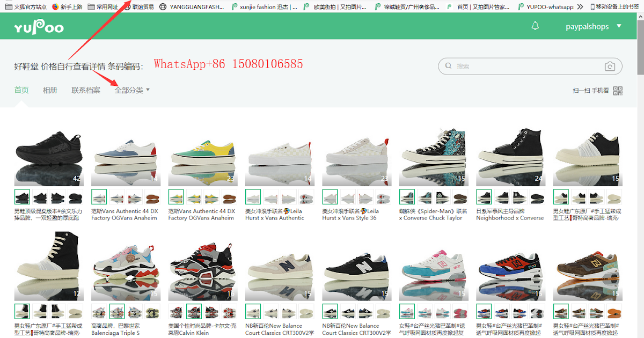This screenshot has height=338, width=644.
Task: Click the camera image search icon
Action: coord(610,67)
